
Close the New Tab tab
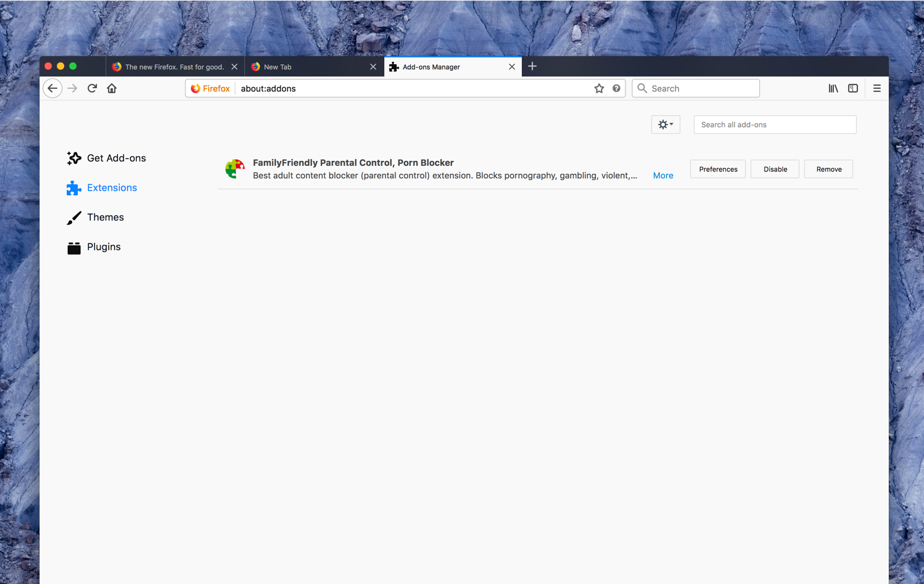[x=373, y=67]
